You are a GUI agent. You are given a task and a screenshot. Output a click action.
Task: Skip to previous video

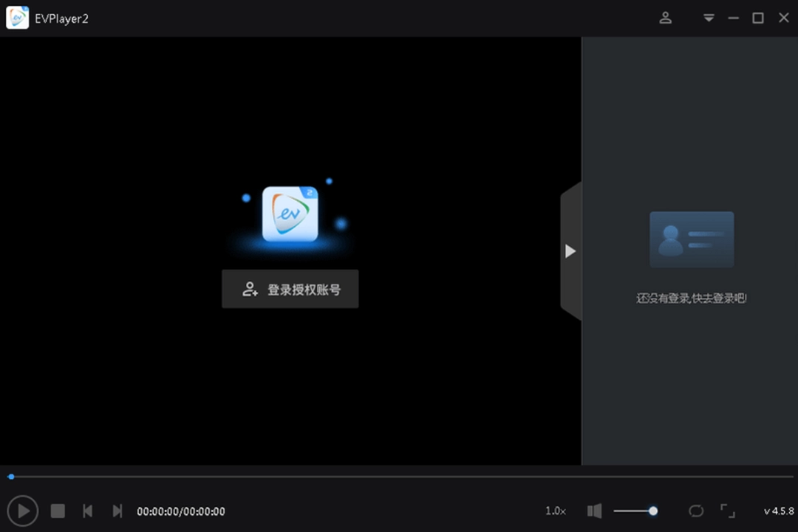[x=87, y=511]
